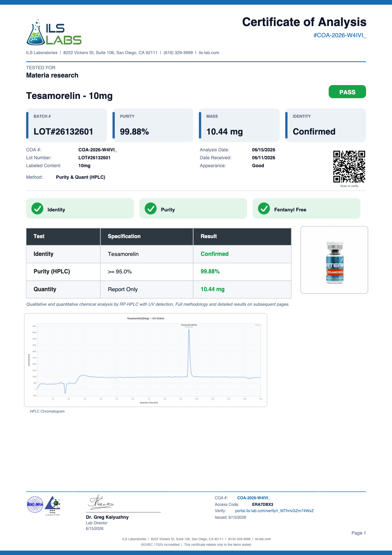
Task: Click the PJLA Testing accreditation logo
Action: coord(53,506)
